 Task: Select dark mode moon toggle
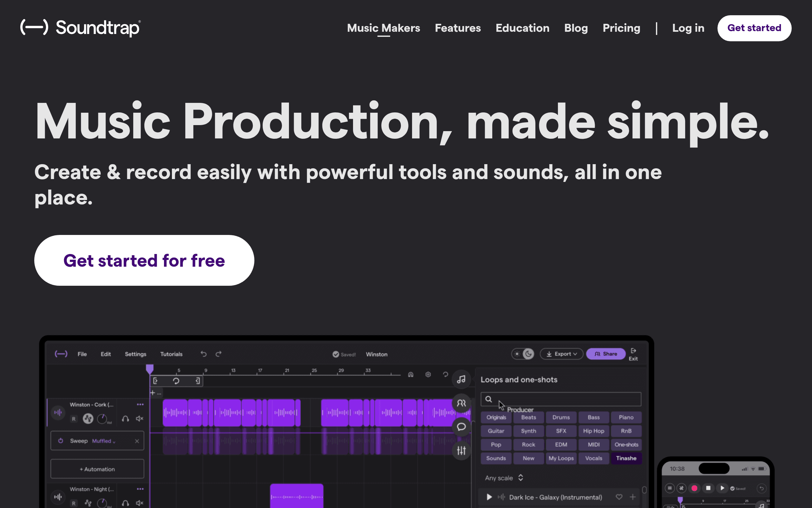coord(528,354)
